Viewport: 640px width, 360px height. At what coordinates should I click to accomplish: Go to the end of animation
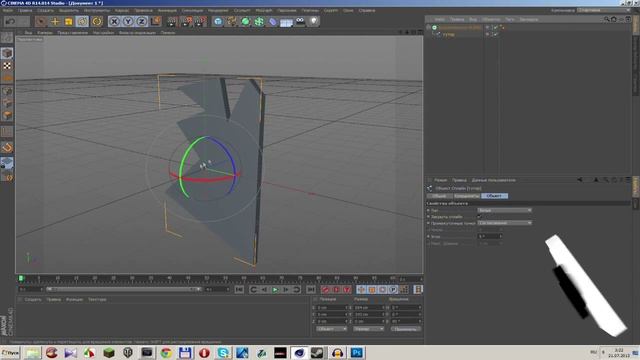(x=311, y=289)
